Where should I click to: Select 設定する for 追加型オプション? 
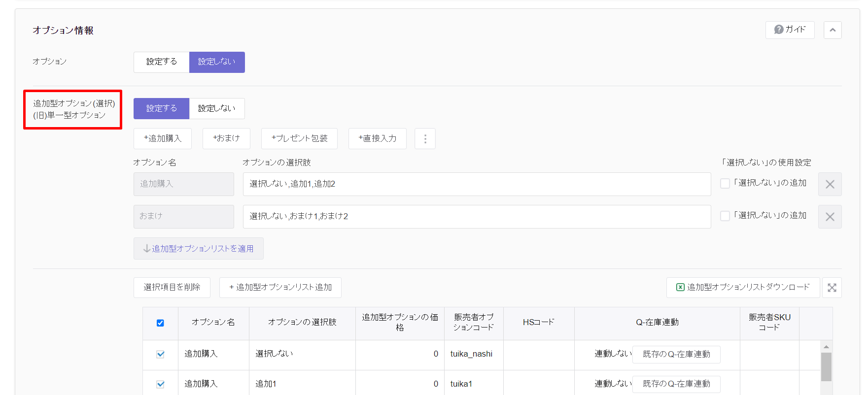pos(161,108)
